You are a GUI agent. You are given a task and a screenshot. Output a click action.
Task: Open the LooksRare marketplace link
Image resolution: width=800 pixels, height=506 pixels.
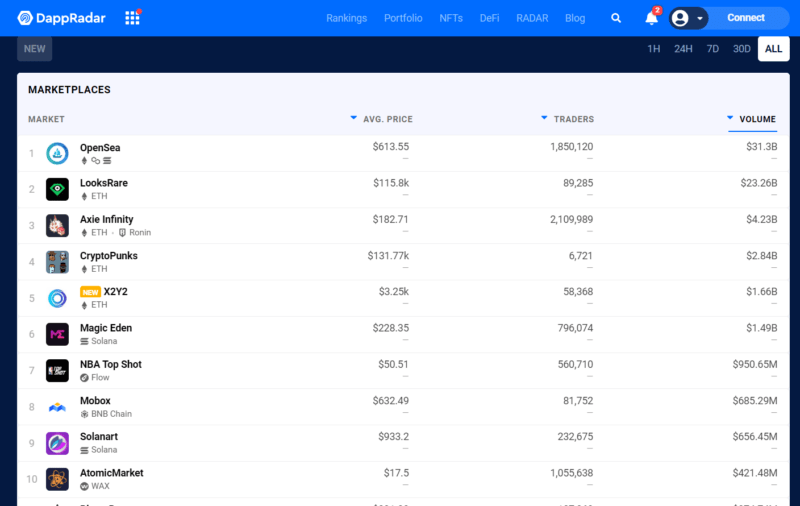(x=104, y=183)
